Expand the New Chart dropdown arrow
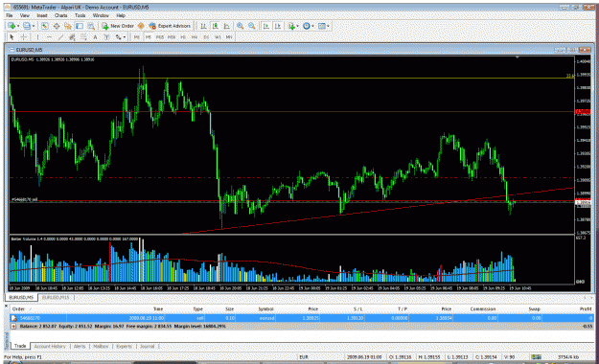599x364 pixels. (18, 26)
